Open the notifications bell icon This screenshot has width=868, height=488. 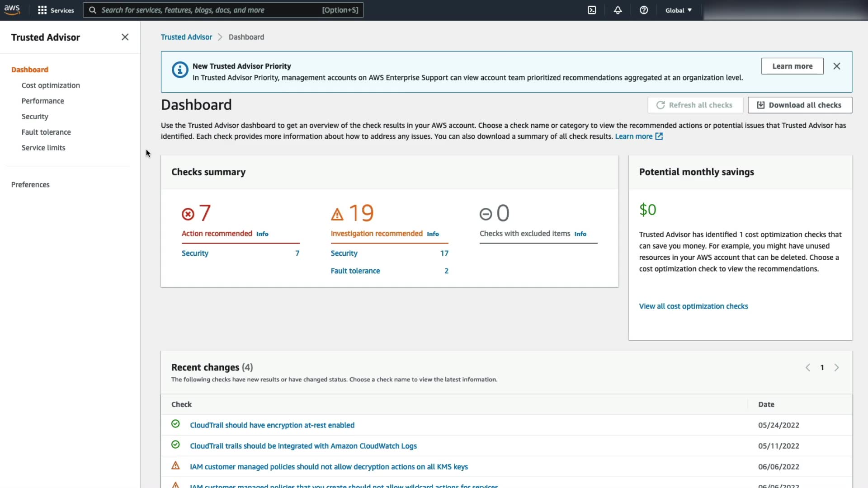pos(618,10)
